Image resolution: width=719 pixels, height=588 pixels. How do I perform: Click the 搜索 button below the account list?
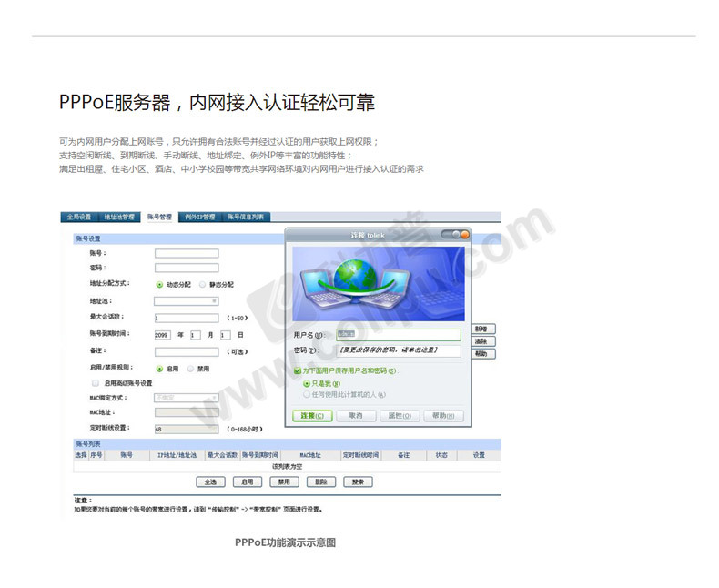tap(358, 482)
